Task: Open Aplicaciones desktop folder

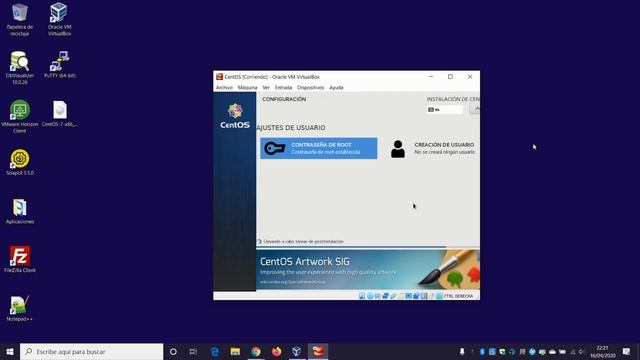Action: coord(20,211)
